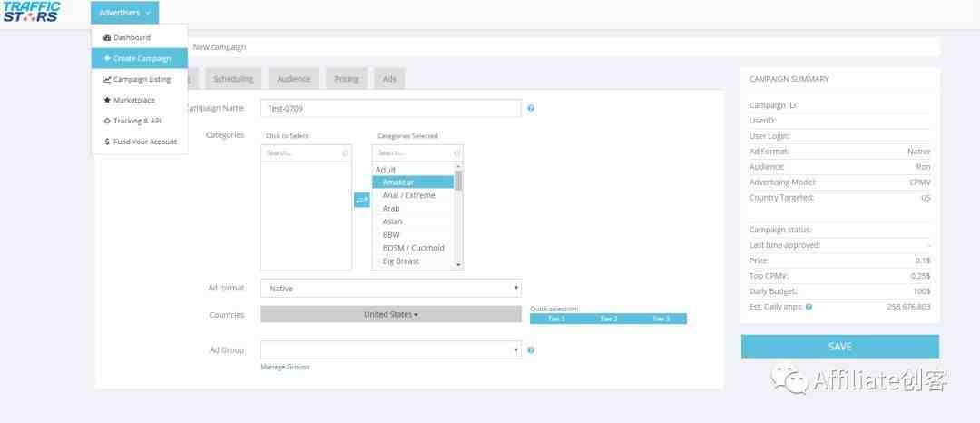
Task: Click the category list scroll-down arrow
Action: [459, 266]
